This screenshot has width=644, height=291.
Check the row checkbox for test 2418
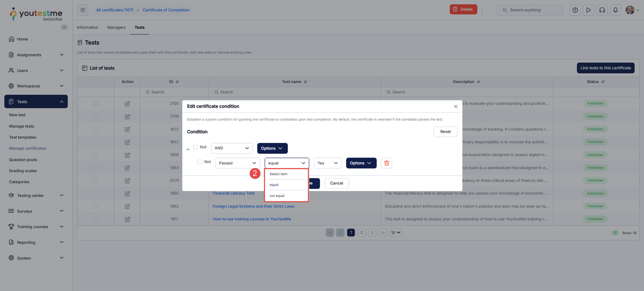pyautogui.click(x=96, y=117)
